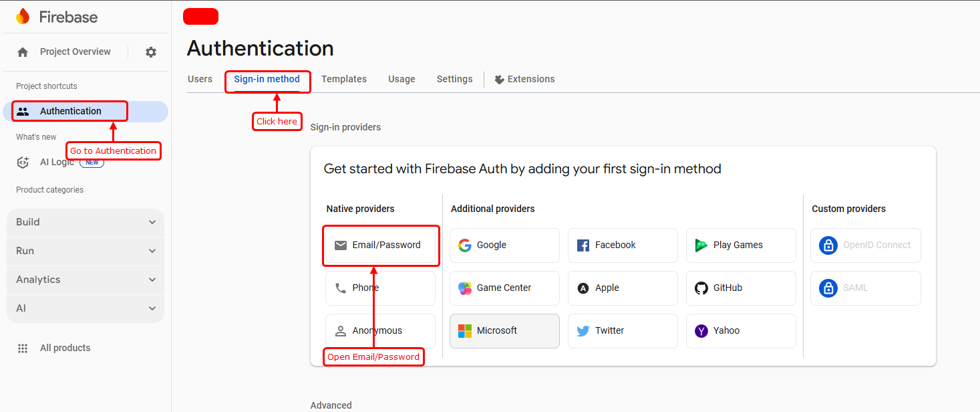Open the Advanced section
This screenshot has height=412, width=980.
coord(331,405)
